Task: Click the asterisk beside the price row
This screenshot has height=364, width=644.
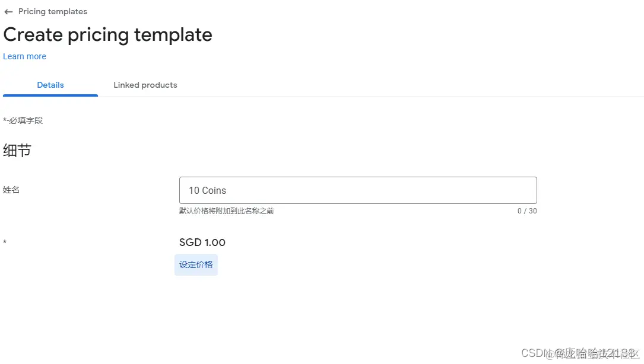Action: (5, 243)
